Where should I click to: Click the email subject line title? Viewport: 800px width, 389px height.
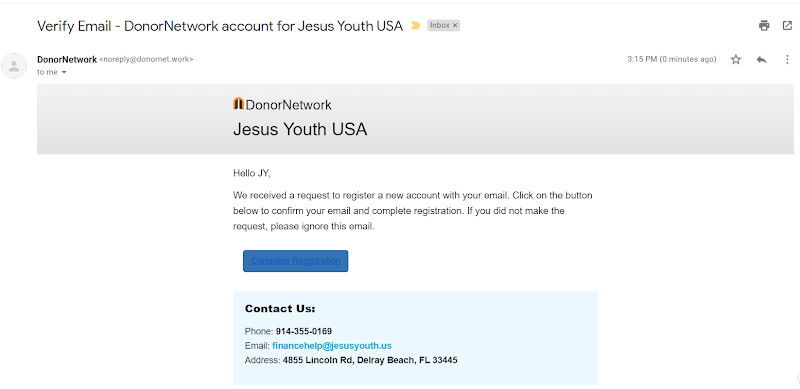(x=220, y=26)
